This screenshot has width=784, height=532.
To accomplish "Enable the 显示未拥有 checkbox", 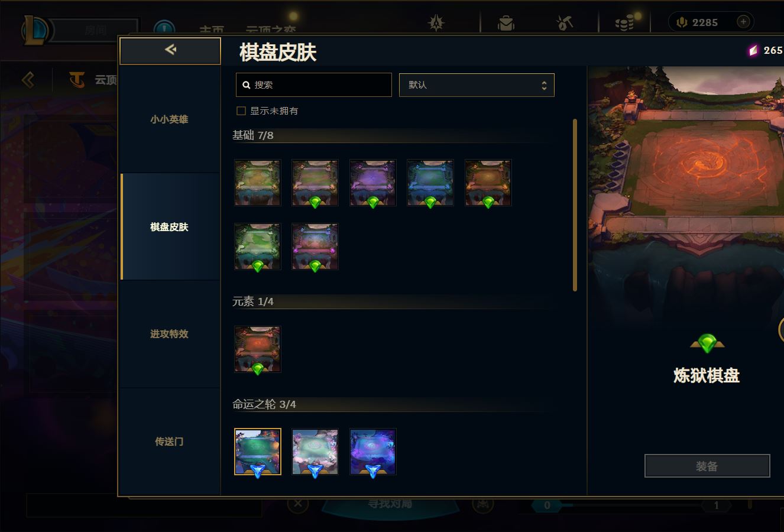I will pyautogui.click(x=241, y=111).
